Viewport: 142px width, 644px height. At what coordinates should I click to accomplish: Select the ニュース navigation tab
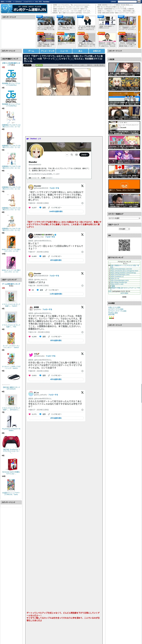tap(64, 51)
